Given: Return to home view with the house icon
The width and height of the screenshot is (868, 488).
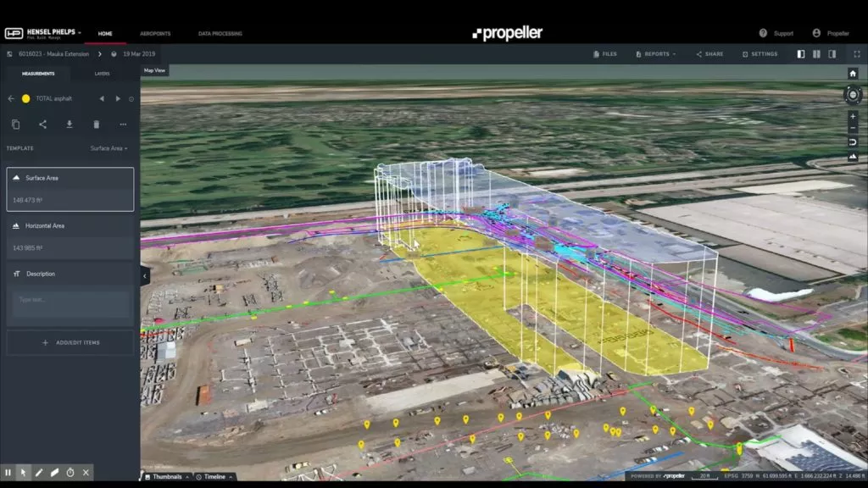Looking at the screenshot, I should click(853, 74).
